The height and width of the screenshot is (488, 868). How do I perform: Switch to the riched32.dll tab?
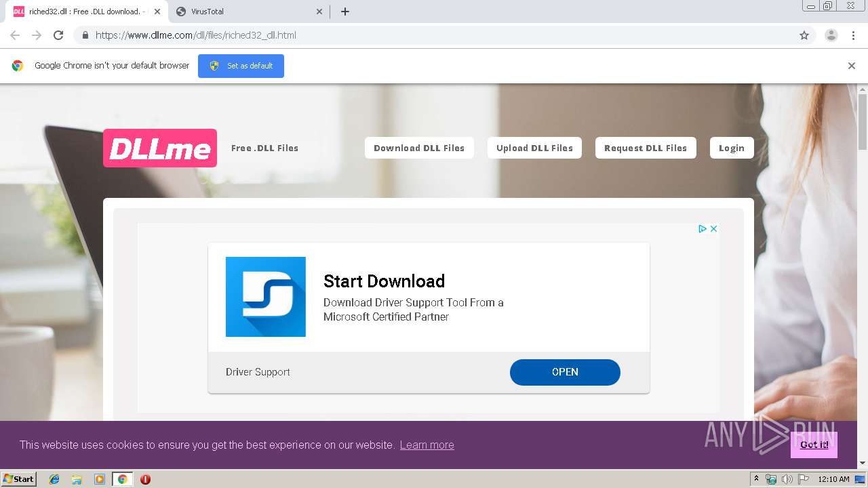tap(87, 12)
